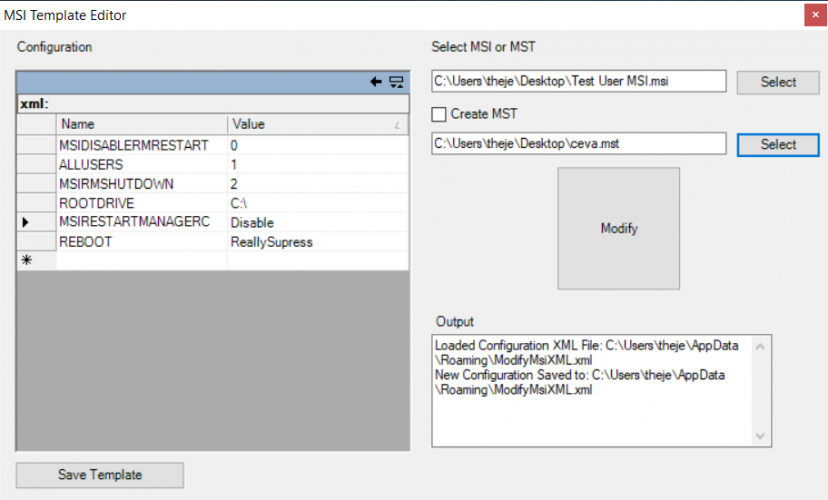This screenshot has width=828, height=500.
Task: Click the ROOTDRIVE value cell C:\
Action: [317, 203]
